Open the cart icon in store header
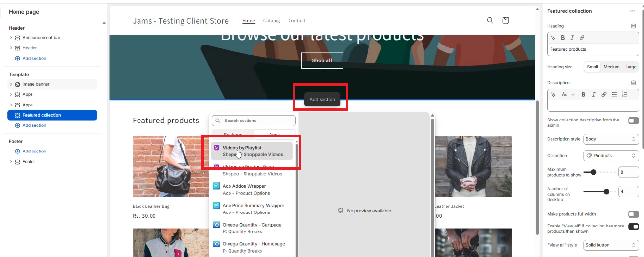The image size is (644, 257). point(506,20)
